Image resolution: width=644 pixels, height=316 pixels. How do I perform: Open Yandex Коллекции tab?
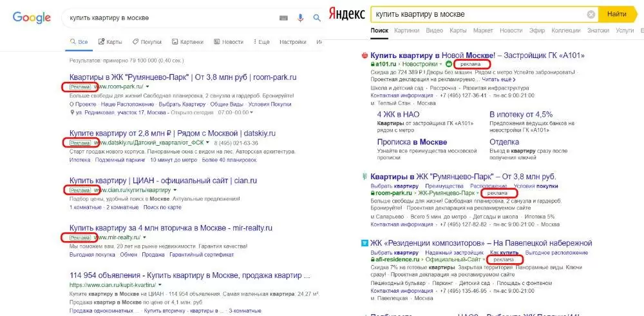pos(566,30)
